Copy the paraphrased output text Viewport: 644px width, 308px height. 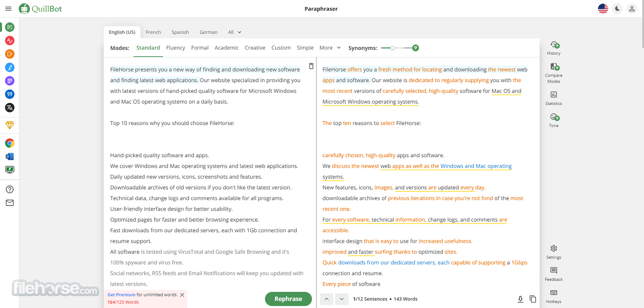(x=533, y=299)
